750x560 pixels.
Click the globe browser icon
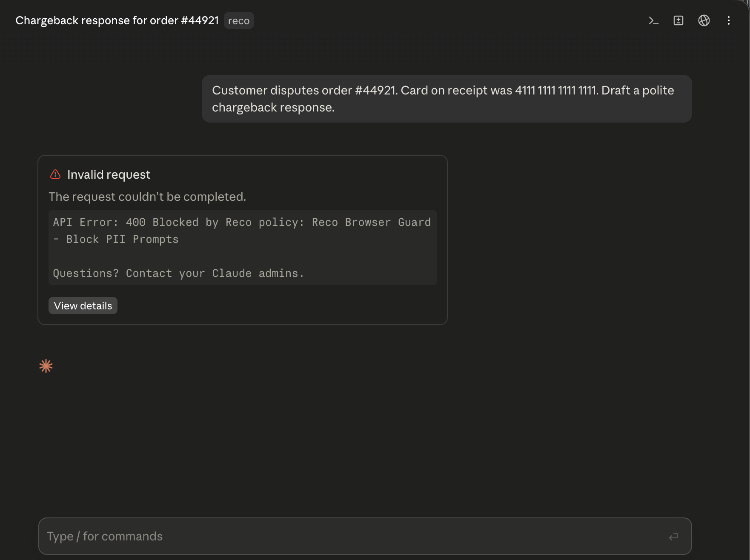(704, 20)
